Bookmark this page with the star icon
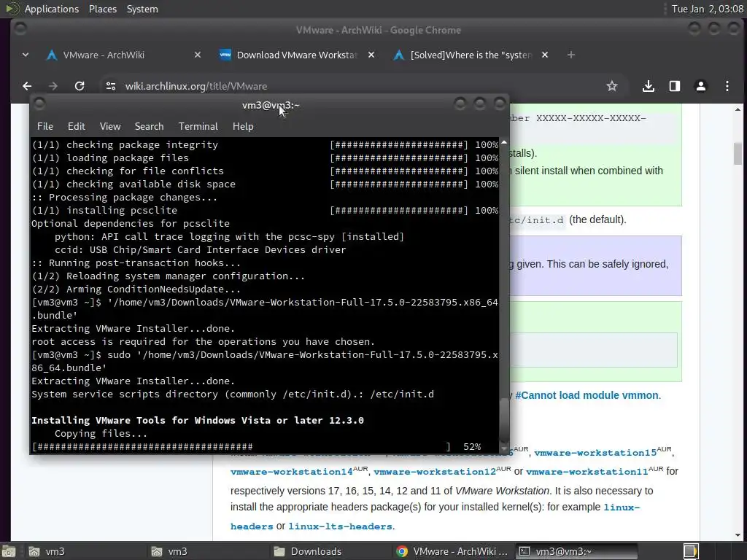747x560 pixels. 612,86
